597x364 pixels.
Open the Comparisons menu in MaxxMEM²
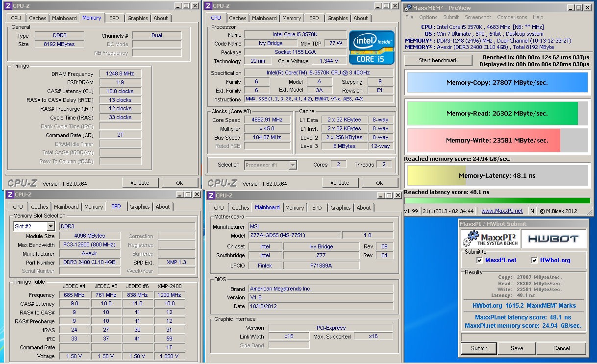[x=512, y=17]
